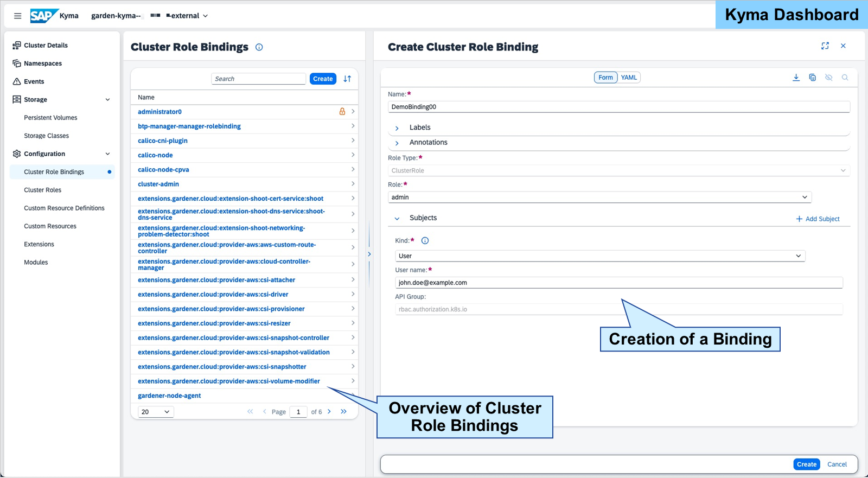
Task: Open btp-manager-manager-rolebinding
Action: 189,126
